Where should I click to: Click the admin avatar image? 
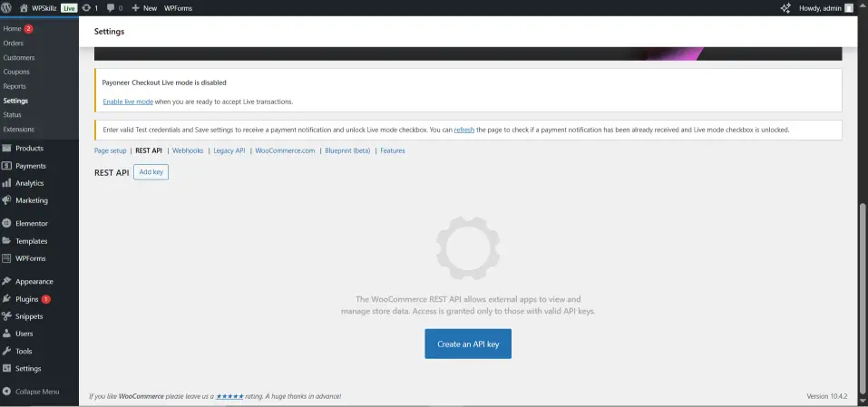click(849, 8)
